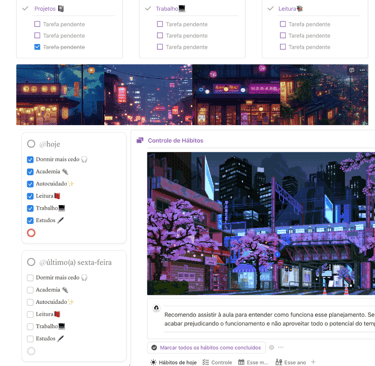Image resolution: width=375 pixels, height=366 pixels.
Task: Uncheck Autocuidado in @hoje
Action: pyautogui.click(x=30, y=184)
